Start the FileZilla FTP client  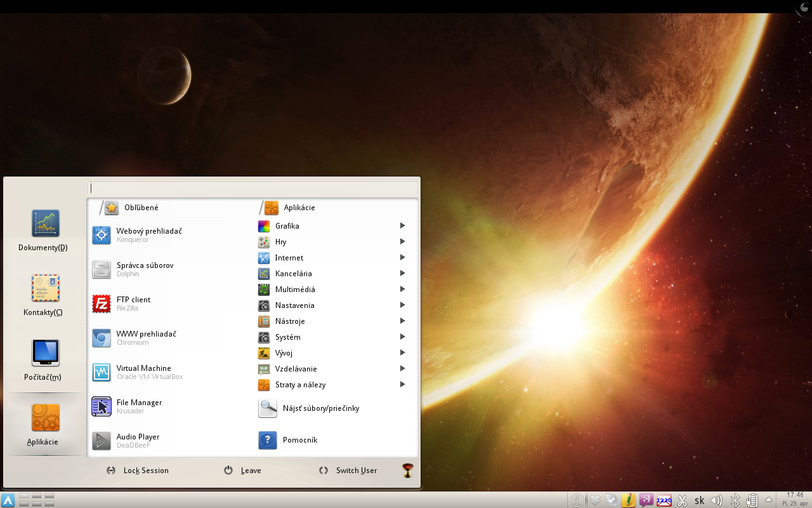click(171, 304)
